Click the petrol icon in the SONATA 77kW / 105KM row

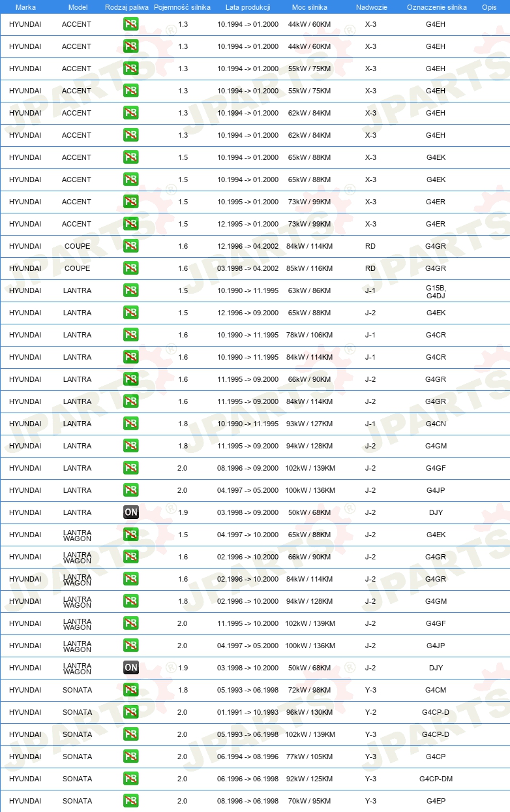click(131, 757)
